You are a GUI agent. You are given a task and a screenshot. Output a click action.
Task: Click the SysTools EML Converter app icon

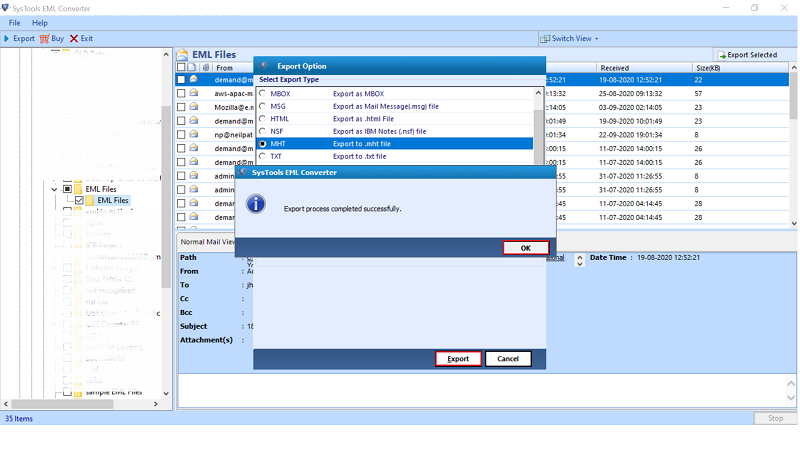(5, 8)
